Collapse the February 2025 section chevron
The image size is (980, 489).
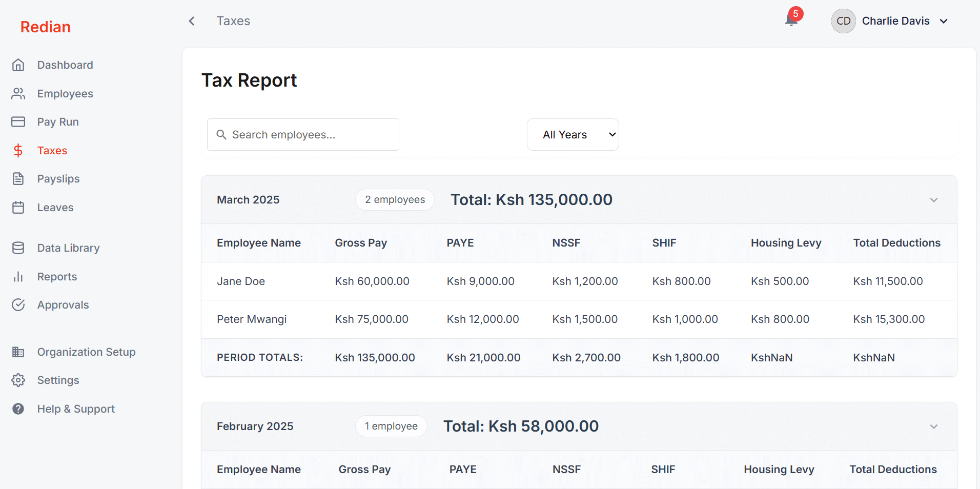[x=934, y=426]
